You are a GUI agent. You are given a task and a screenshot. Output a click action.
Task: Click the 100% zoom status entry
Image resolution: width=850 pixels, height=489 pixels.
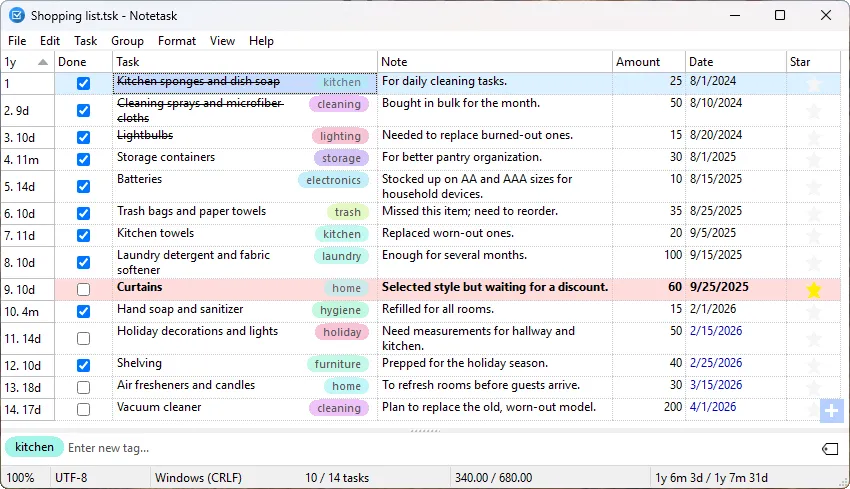[x=21, y=478]
